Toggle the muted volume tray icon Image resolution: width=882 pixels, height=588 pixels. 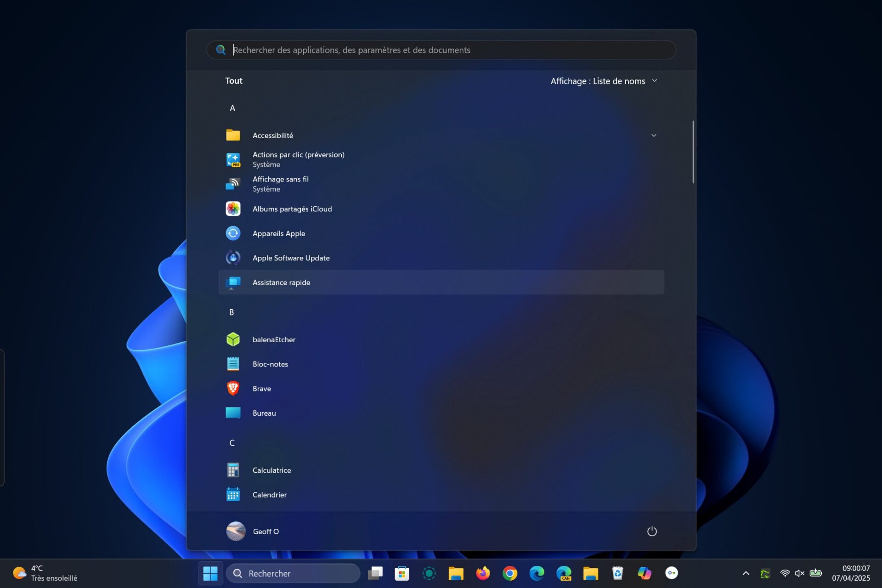coord(799,573)
